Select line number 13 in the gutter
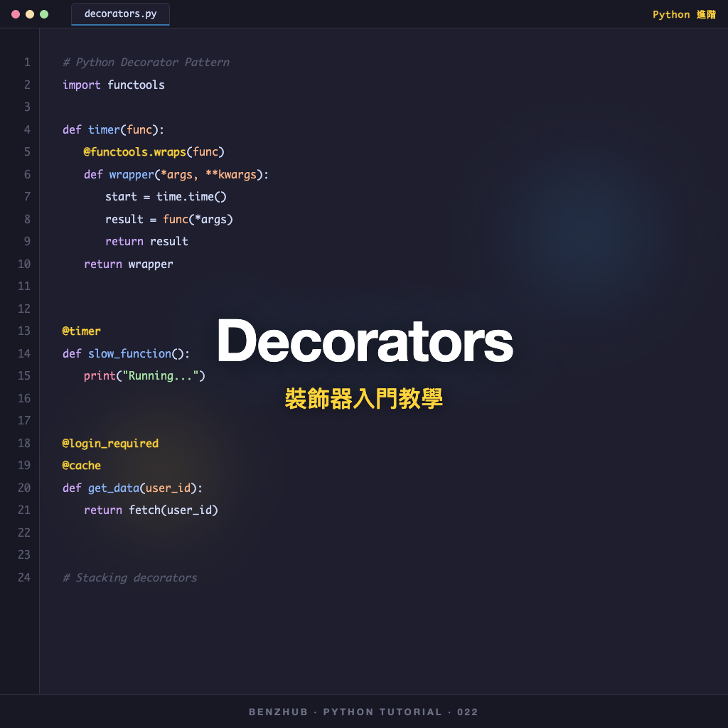The height and width of the screenshot is (728, 728). [24, 331]
